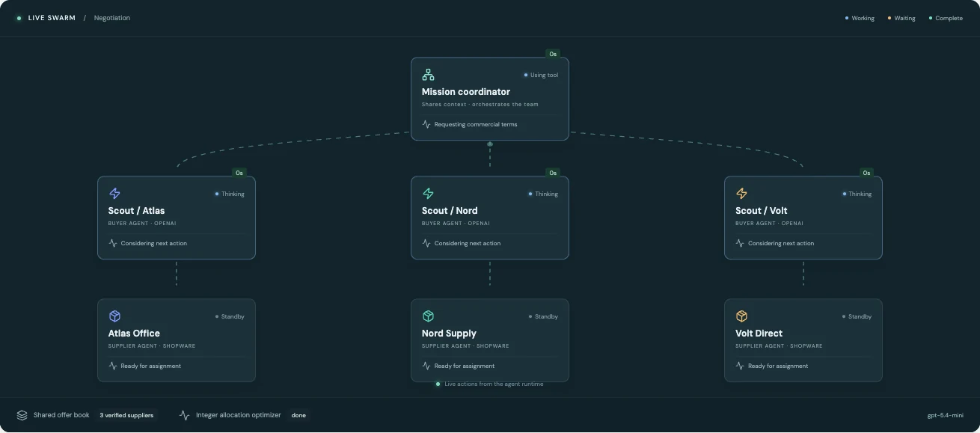Screen dimensions: 980x433
Task: Select the Mission coordinator card title
Action: click(466, 92)
